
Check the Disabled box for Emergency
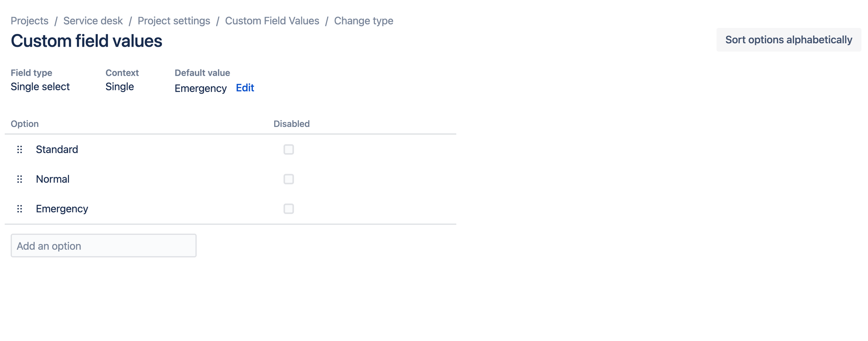(289, 209)
